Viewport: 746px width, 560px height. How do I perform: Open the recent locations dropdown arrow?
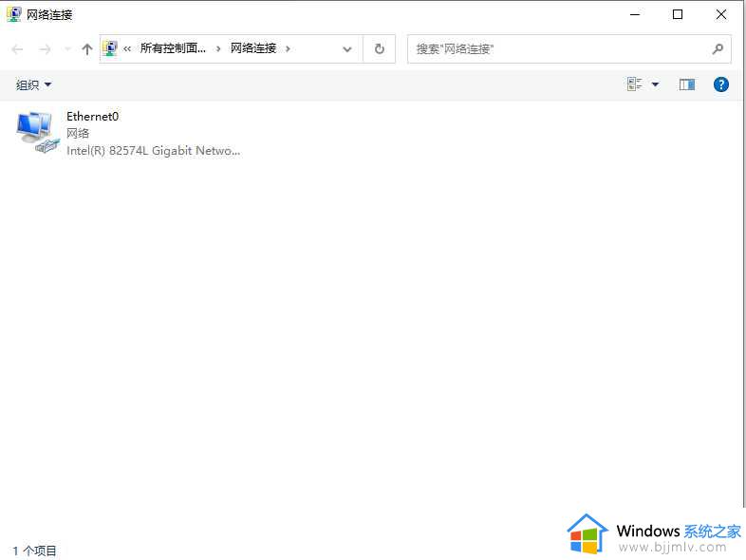coord(67,49)
